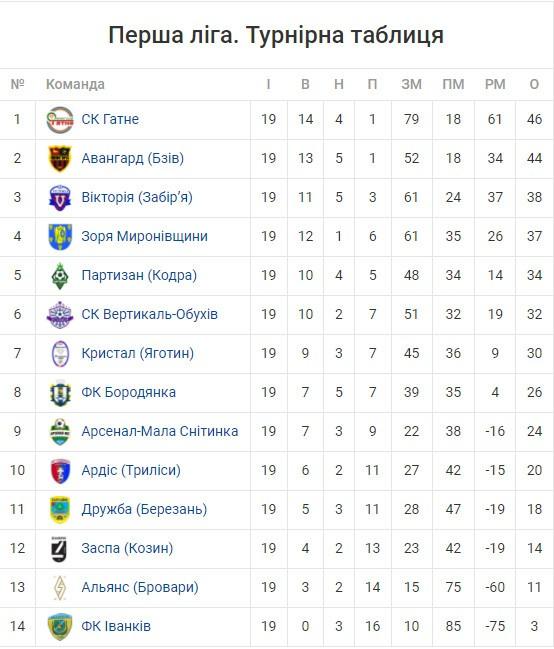Image resolution: width=554 pixels, height=649 pixels.
Task: Click the ЗМ goals scored header
Action: coord(411,84)
